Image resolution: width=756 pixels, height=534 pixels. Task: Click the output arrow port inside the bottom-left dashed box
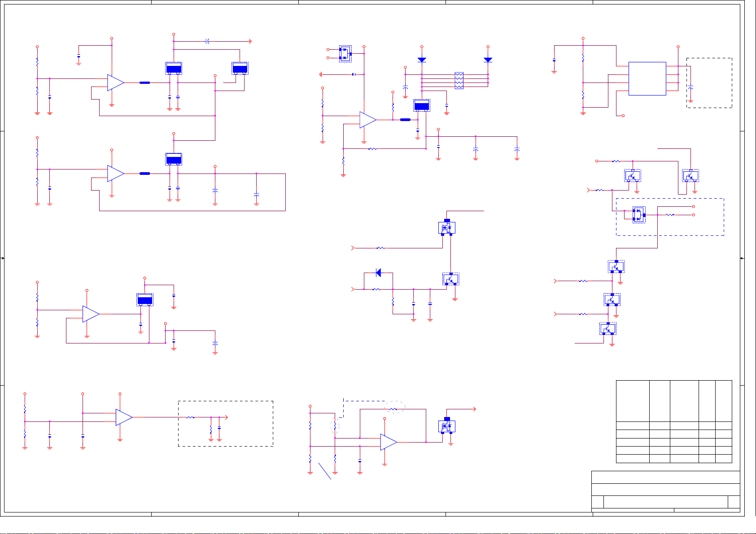pos(226,417)
